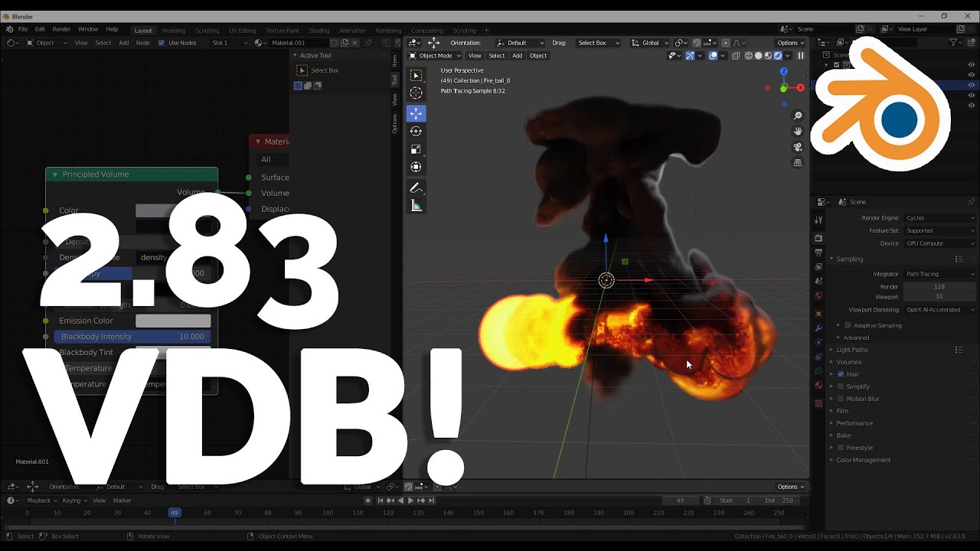Collapse the Sampling panel
The width and height of the screenshot is (980, 551).
pos(849,259)
